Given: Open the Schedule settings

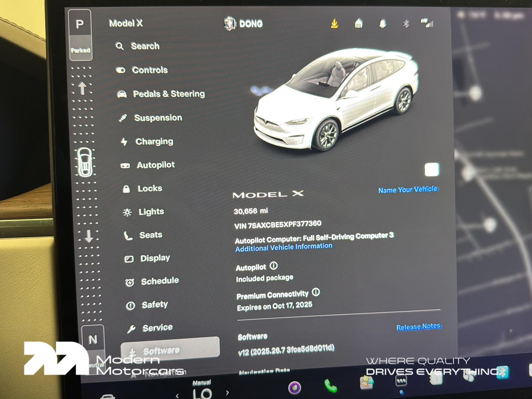Looking at the screenshot, I should pos(152,282).
